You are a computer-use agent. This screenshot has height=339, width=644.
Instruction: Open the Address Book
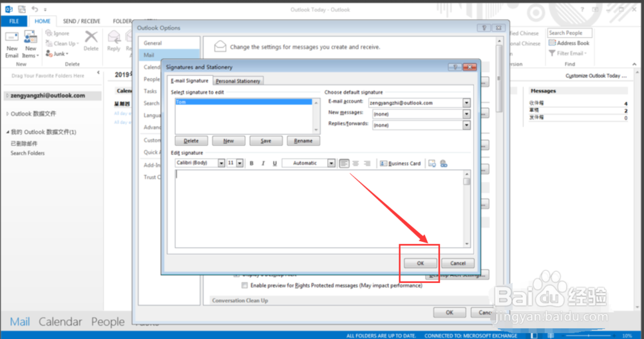[x=569, y=43]
